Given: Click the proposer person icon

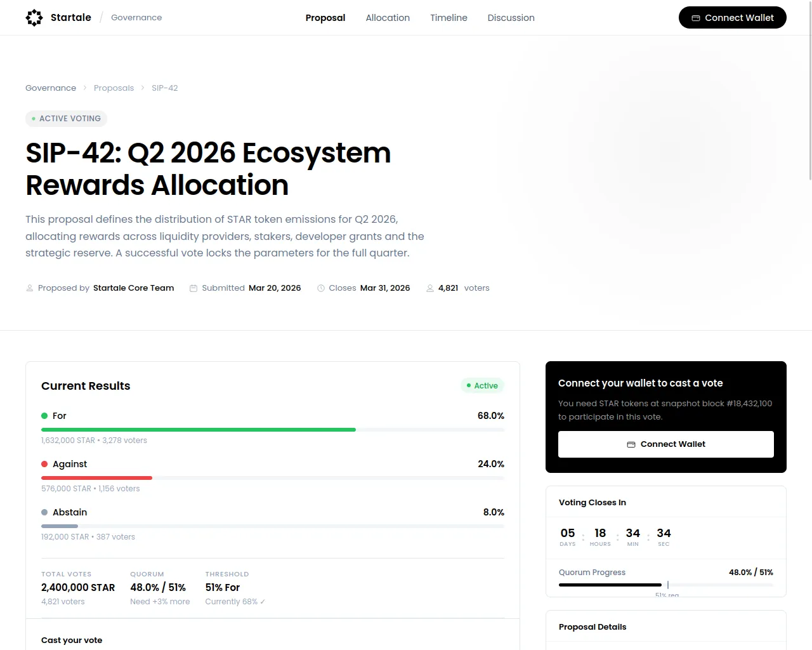Looking at the screenshot, I should (30, 288).
